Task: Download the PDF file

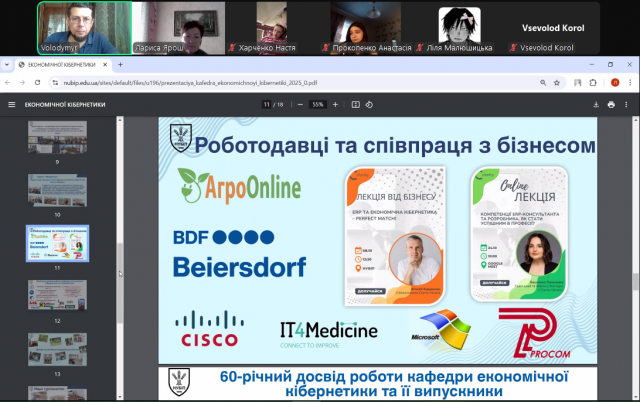Action: [x=596, y=104]
